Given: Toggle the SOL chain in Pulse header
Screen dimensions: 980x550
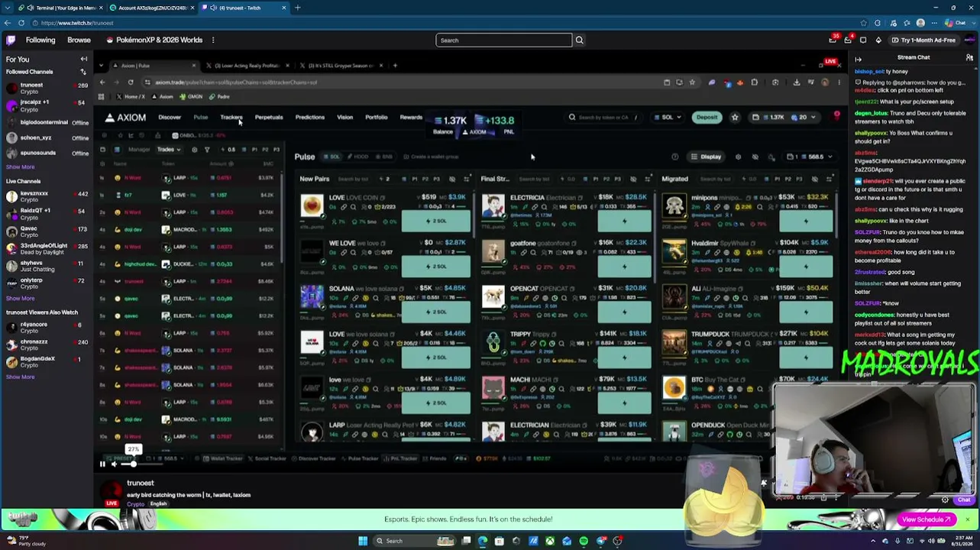Looking at the screenshot, I should point(332,157).
